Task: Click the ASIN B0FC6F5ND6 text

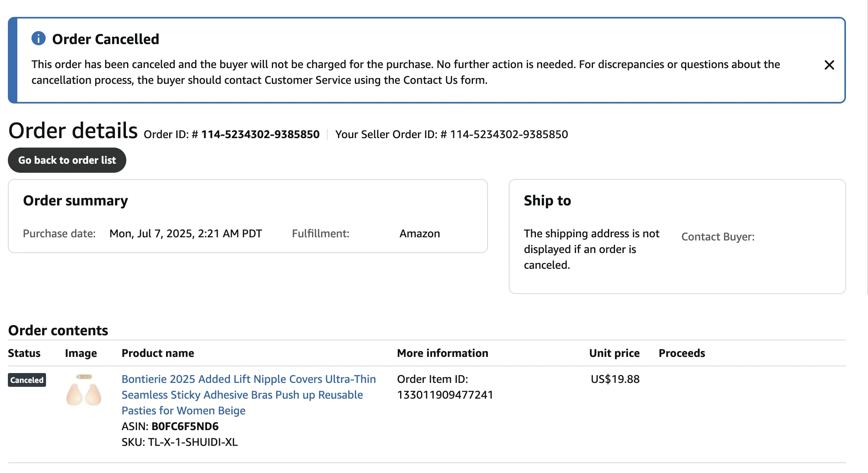Action: [185, 427]
